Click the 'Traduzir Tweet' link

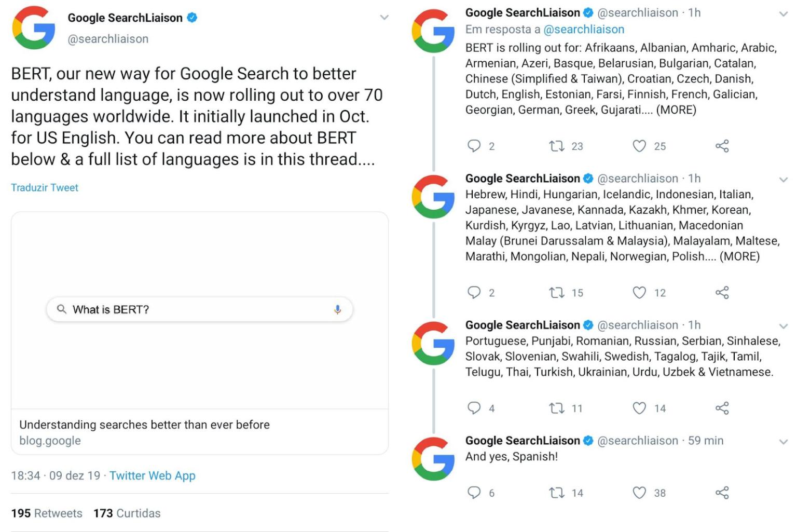[45, 188]
